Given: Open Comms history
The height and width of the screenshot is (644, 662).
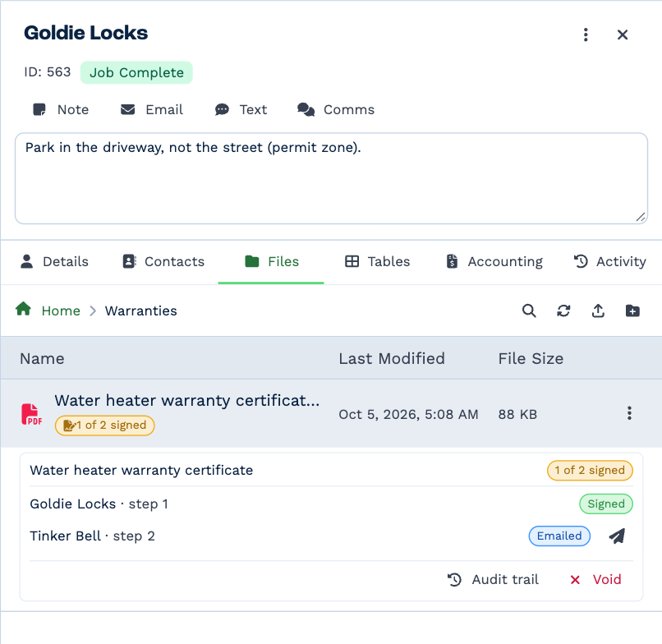Looking at the screenshot, I should pyautogui.click(x=336, y=110).
